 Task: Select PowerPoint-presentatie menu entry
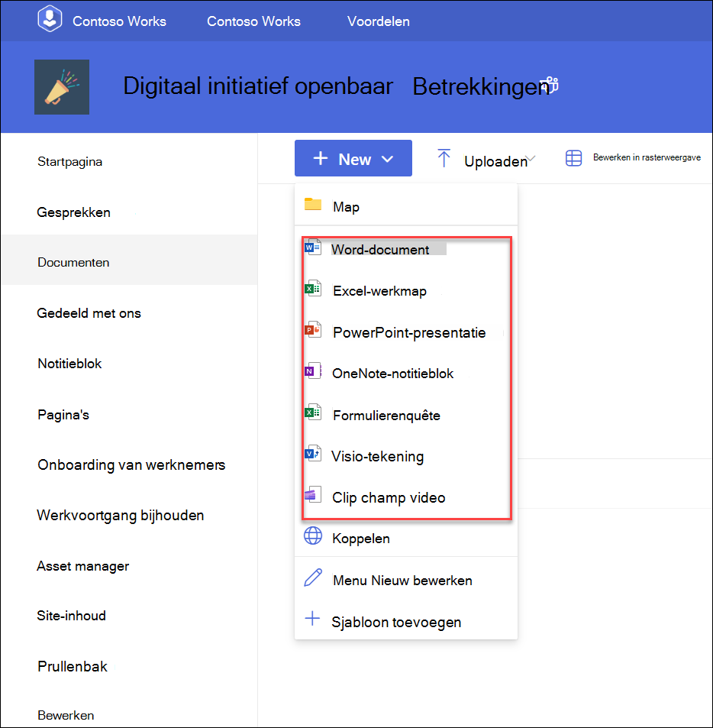(x=406, y=332)
